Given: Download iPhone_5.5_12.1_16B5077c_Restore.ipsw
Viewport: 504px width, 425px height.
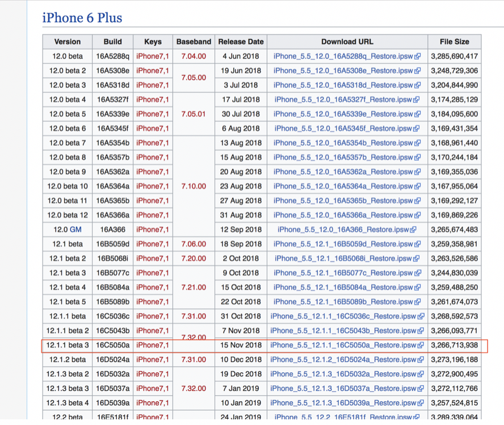Looking at the screenshot, I should coord(347,273).
